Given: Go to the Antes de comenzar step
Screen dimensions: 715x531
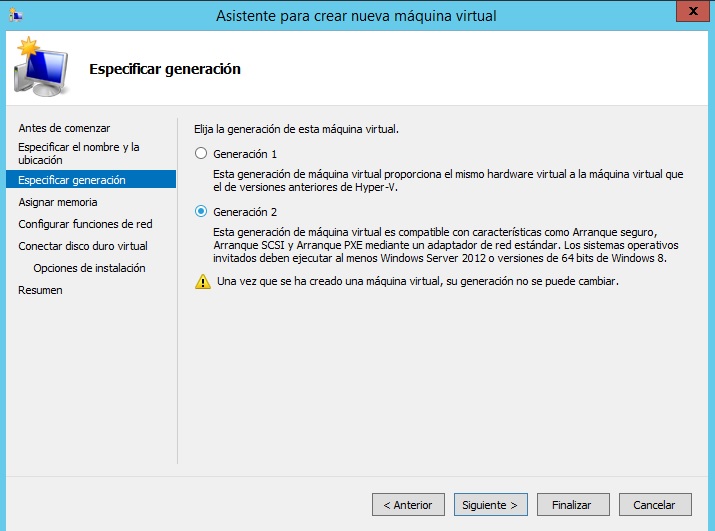Looking at the screenshot, I should coord(64,128).
